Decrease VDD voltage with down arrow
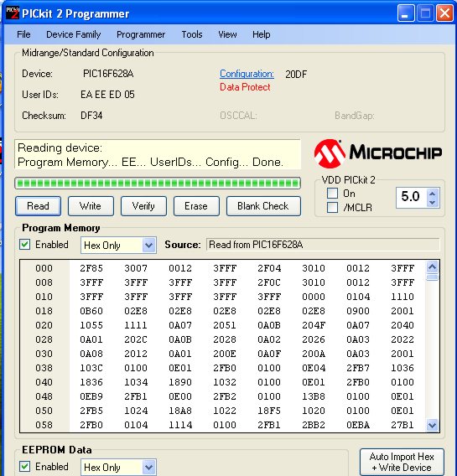Image resolution: width=457 pixels, height=476 pixels. [433, 203]
